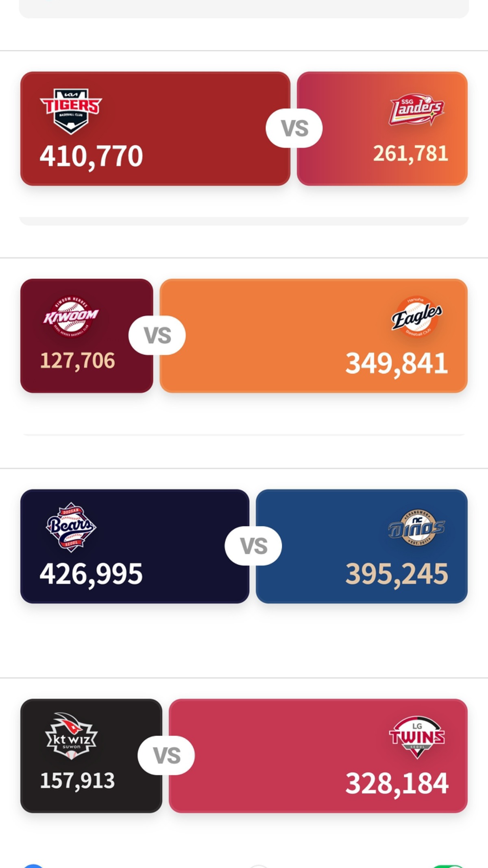Screen dimensions: 488x868
Task: Select the Hanwha Eagles logo
Action: (x=417, y=317)
